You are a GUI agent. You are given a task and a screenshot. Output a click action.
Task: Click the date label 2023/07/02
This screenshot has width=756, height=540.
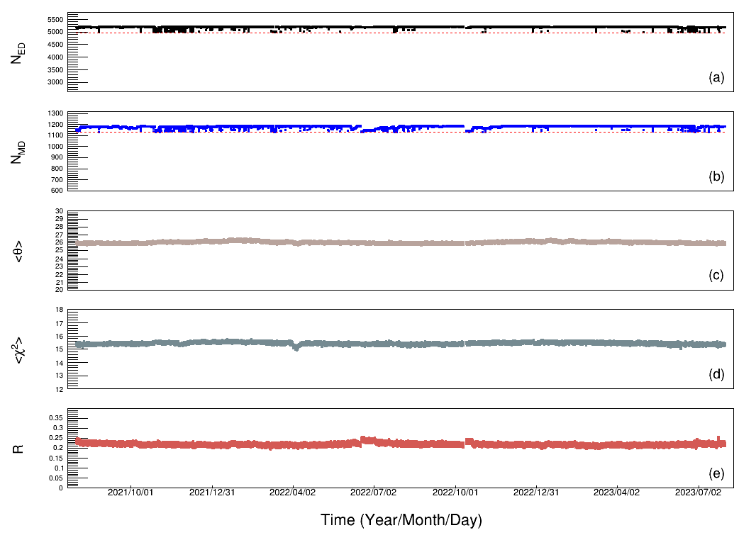click(x=698, y=493)
